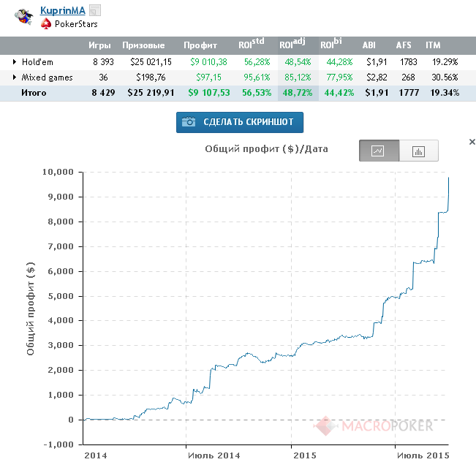476x473 pixels.
Task: Click the ABI column header
Action: pos(369,45)
